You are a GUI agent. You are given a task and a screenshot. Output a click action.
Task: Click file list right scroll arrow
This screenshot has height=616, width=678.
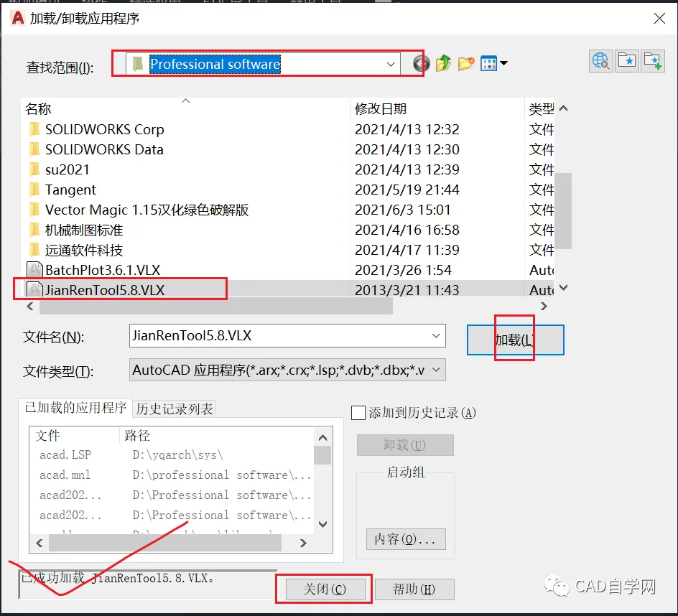(544, 307)
